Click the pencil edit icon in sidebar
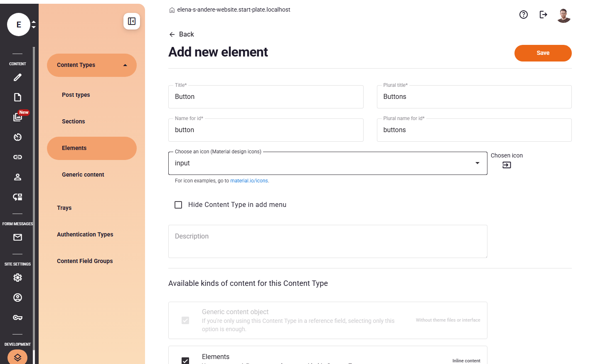 click(x=17, y=77)
